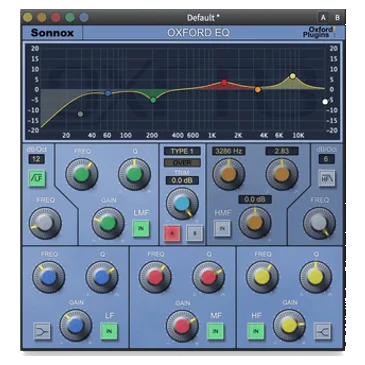The height and width of the screenshot is (365, 365).
Task: Select the blue LF node on EQ graph
Action: click(x=108, y=93)
